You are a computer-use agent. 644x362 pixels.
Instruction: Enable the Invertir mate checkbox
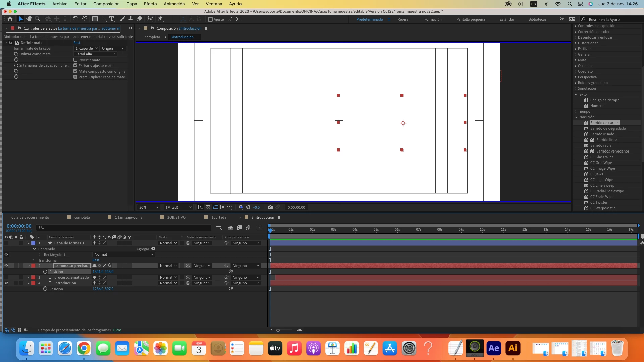pyautogui.click(x=75, y=60)
